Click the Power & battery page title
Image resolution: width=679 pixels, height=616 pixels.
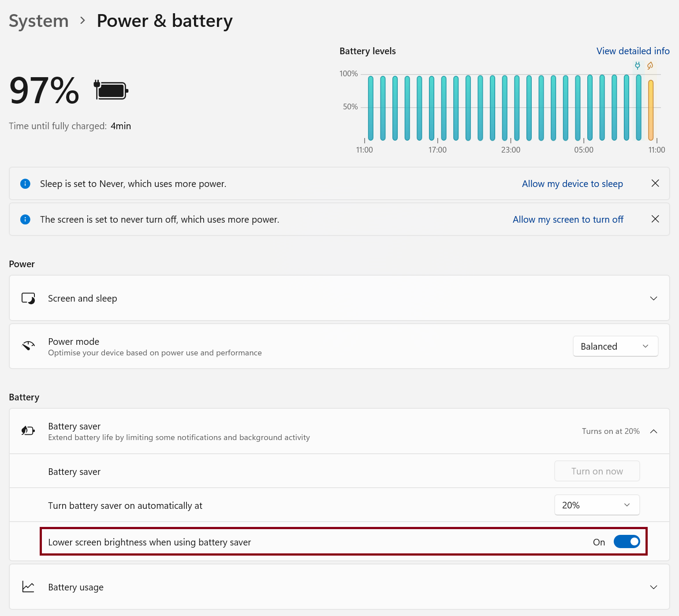click(164, 21)
